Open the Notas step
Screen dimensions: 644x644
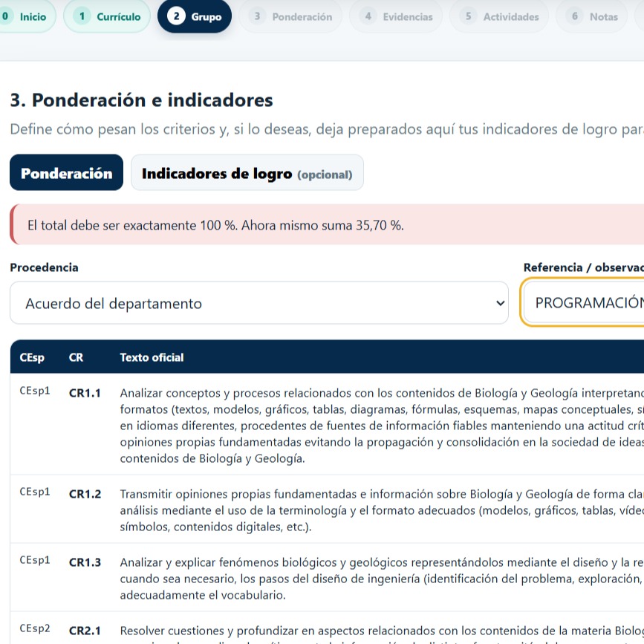click(591, 16)
